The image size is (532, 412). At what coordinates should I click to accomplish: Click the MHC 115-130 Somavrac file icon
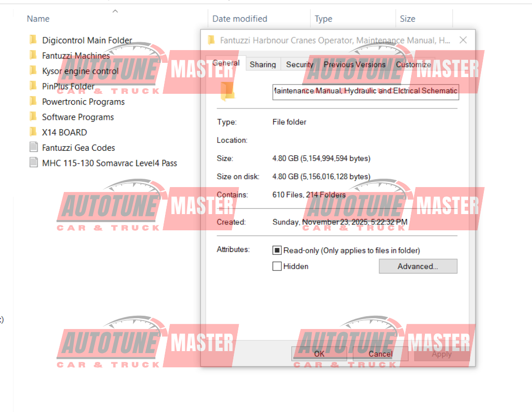[33, 163]
